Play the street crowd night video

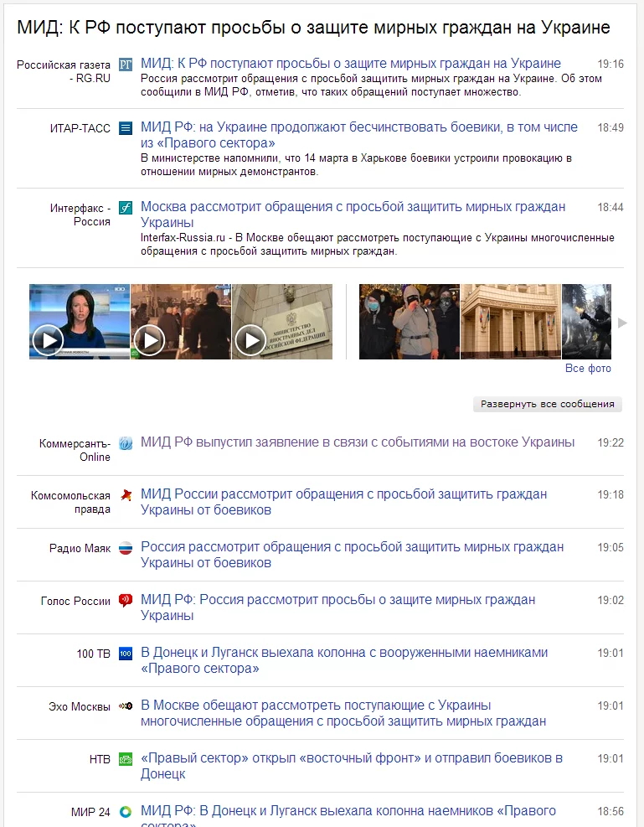tap(181, 322)
